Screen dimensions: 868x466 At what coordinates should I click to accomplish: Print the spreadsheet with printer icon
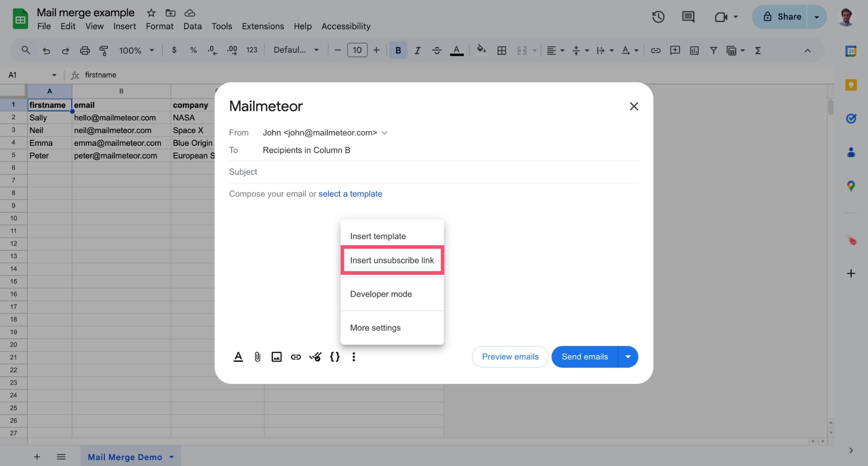(85, 50)
